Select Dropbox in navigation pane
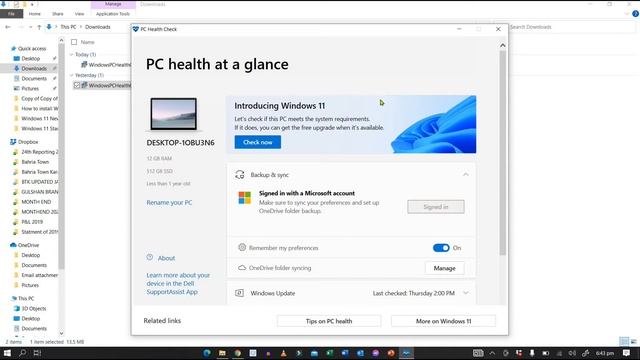640x360 pixels. click(x=28, y=142)
